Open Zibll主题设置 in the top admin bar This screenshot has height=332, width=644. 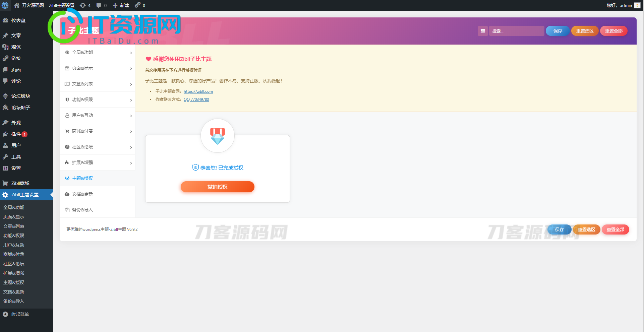pos(62,5)
